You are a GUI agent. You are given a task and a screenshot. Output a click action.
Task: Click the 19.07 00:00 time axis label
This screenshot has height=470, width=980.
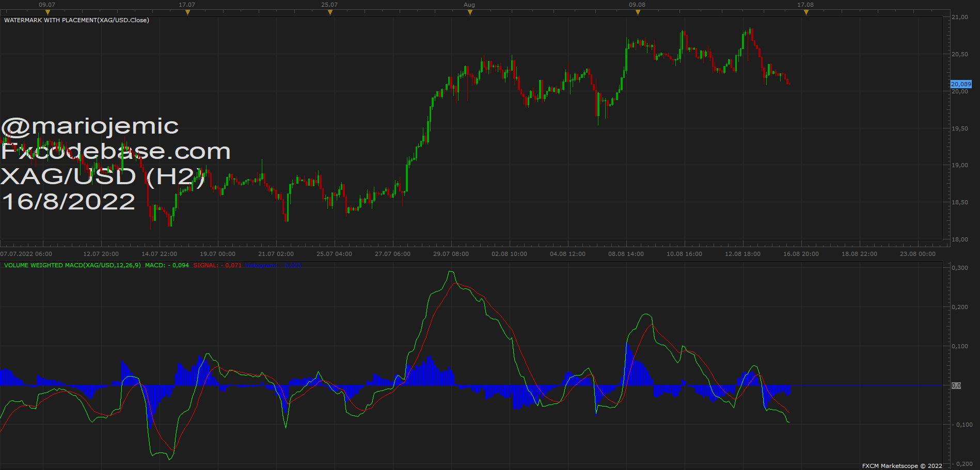coord(217,254)
